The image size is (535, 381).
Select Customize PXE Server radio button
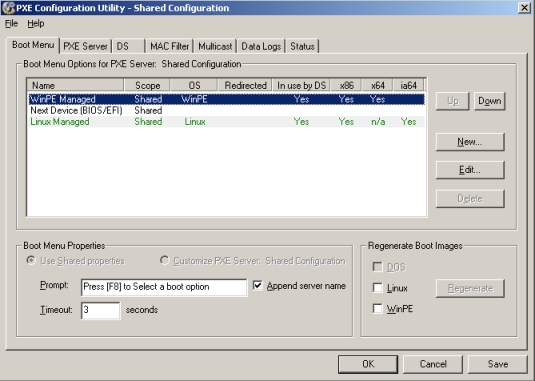pyautogui.click(x=164, y=261)
